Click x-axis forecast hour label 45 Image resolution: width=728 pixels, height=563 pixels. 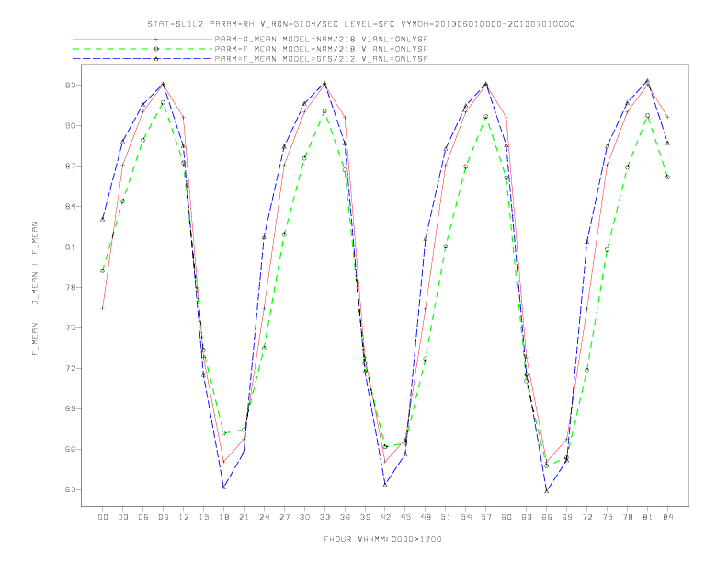click(x=405, y=517)
